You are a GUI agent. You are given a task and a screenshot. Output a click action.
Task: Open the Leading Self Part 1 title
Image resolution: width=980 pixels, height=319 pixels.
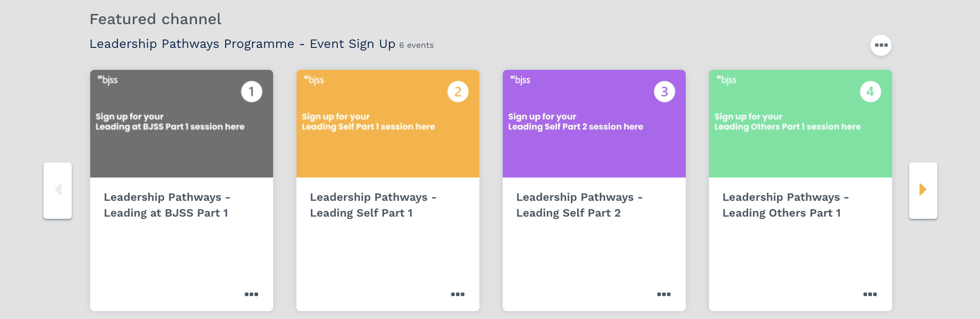(373, 205)
